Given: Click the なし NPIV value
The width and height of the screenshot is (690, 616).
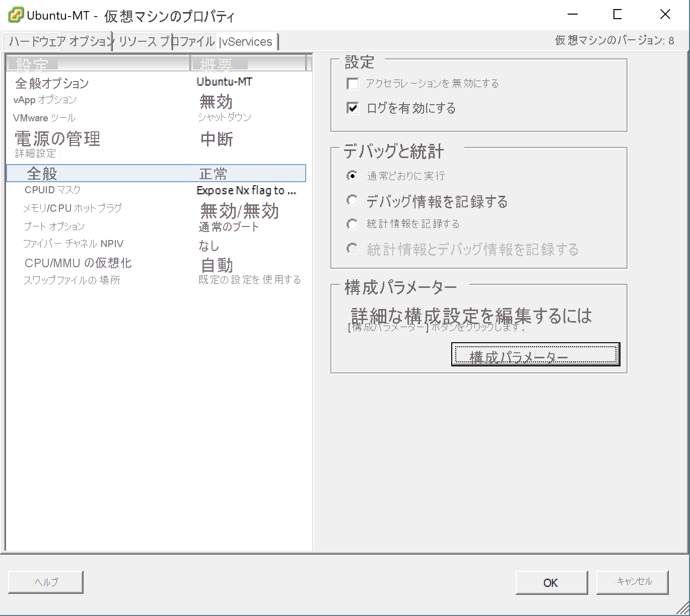Looking at the screenshot, I should click(x=209, y=246).
